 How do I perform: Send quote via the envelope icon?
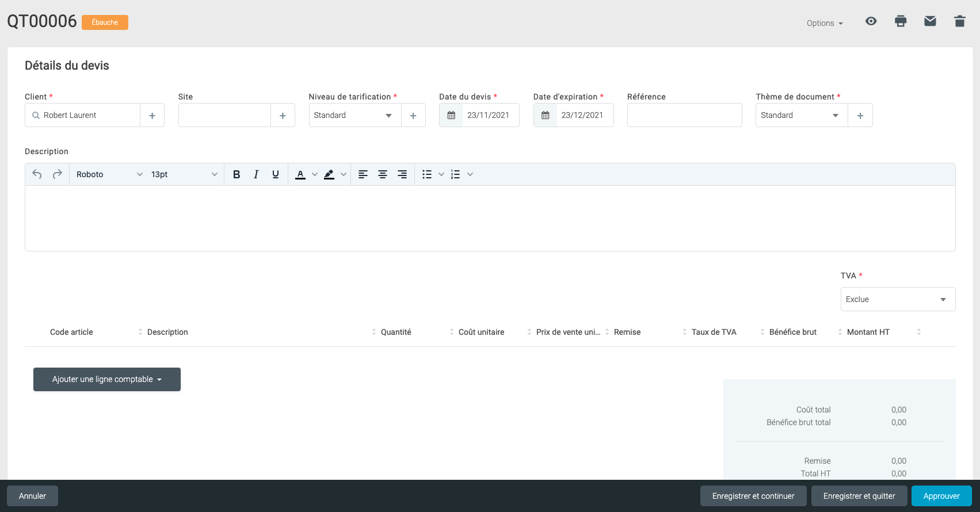[x=930, y=21]
